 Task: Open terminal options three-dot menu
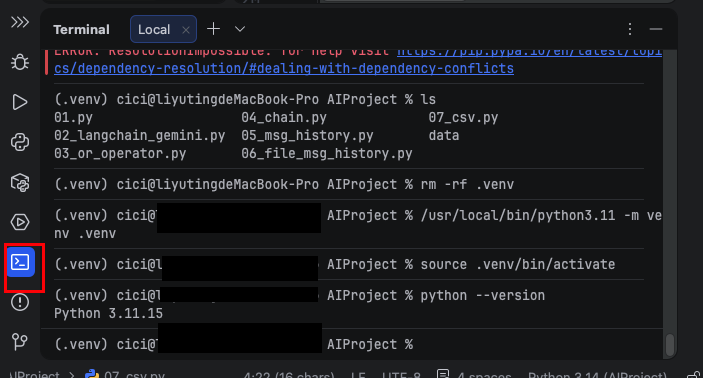(629, 29)
